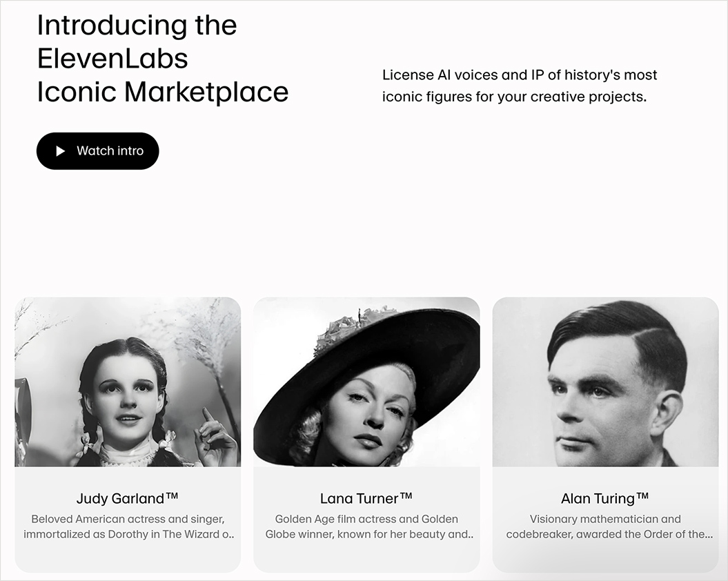Image resolution: width=728 pixels, height=581 pixels.
Task: Click the play icon on Watch intro
Action: coord(61,150)
